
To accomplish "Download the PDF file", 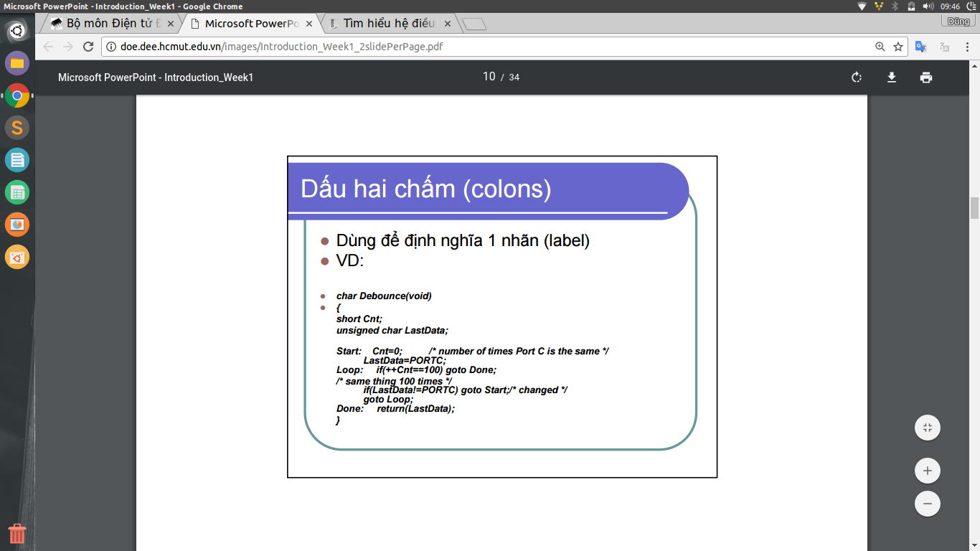I will point(892,77).
